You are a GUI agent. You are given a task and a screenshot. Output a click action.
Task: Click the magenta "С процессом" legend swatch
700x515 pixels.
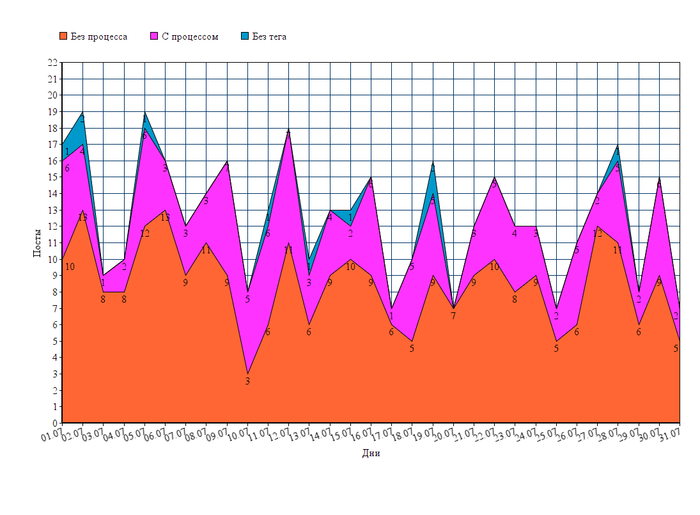155,37
